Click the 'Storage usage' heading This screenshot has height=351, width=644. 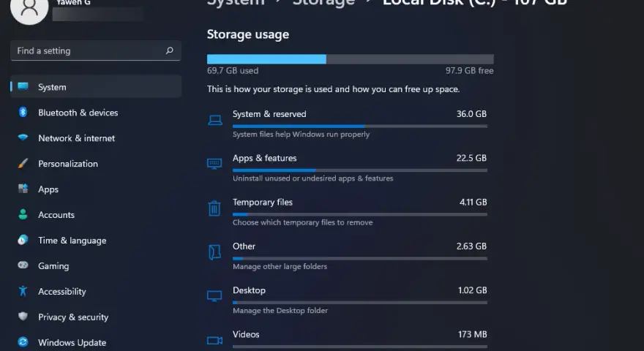pyautogui.click(x=247, y=34)
